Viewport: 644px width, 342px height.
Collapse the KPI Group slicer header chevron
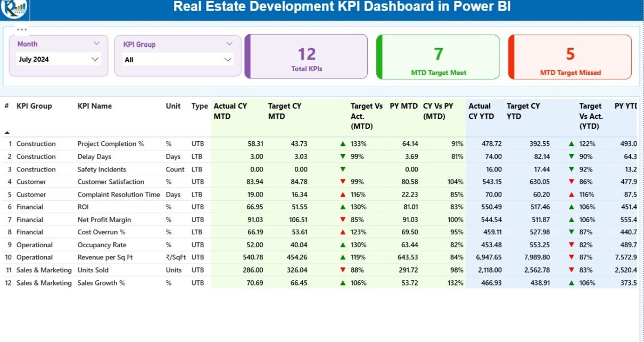[229, 44]
